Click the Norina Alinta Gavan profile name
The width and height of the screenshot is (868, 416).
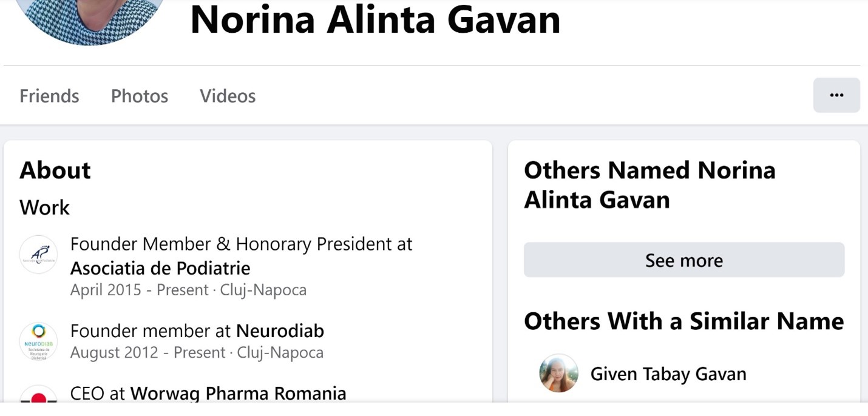375,19
